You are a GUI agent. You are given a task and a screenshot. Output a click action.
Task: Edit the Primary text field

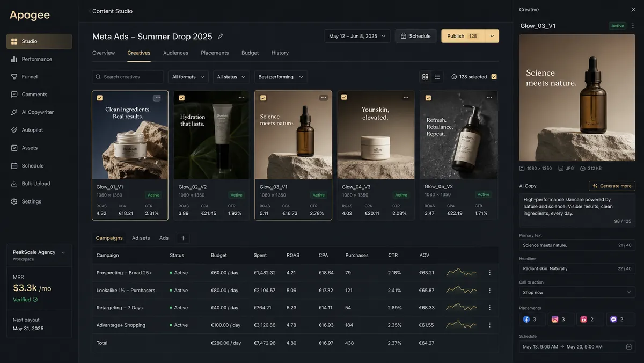click(577, 245)
